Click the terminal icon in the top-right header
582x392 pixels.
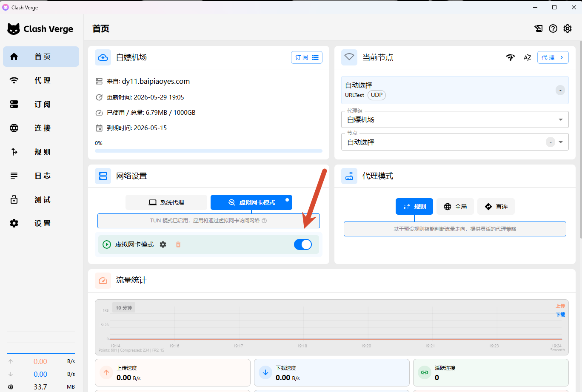pos(539,28)
